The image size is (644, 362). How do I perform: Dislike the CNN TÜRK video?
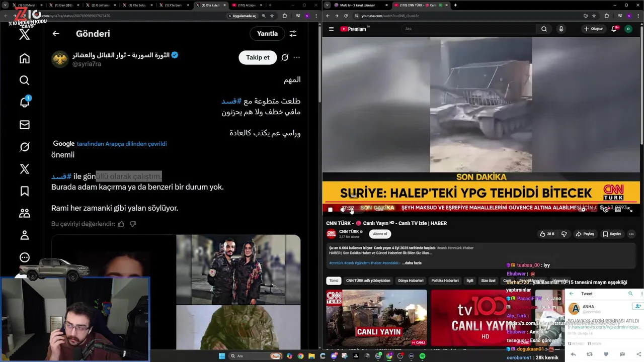click(563, 234)
